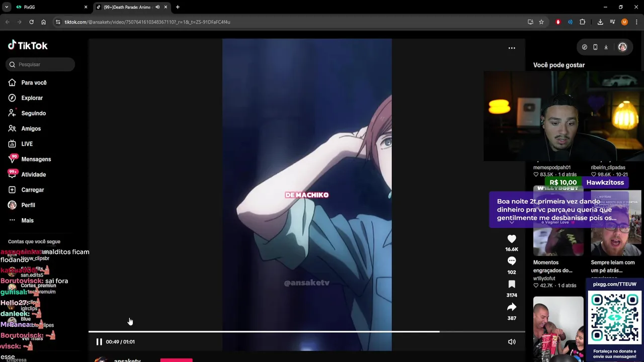Screen dimensions: 644x362
Task: Open the w1llydofut account link
Action: tap(544, 279)
